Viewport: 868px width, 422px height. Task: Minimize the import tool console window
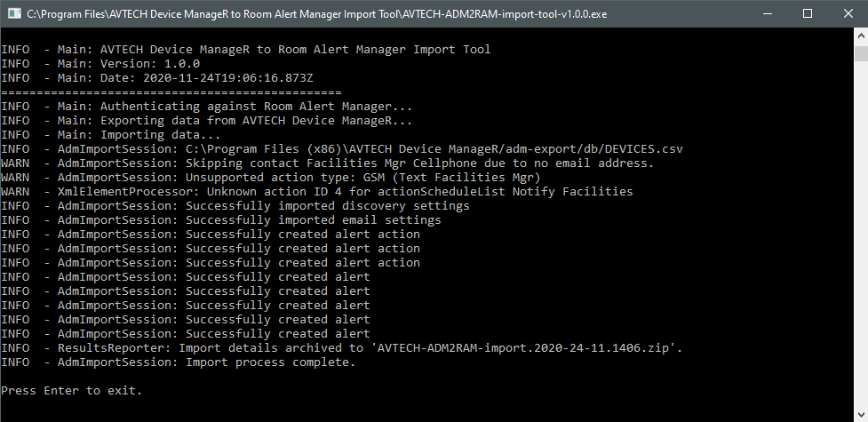coord(767,13)
